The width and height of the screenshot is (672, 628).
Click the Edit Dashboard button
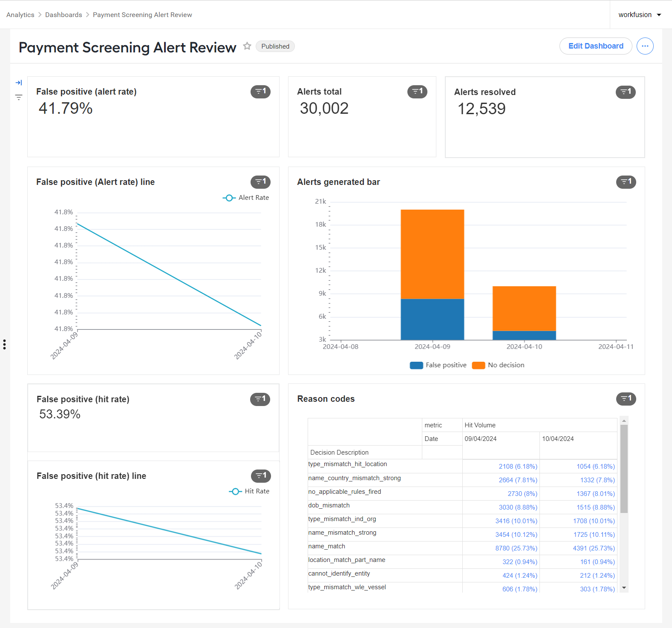point(596,46)
